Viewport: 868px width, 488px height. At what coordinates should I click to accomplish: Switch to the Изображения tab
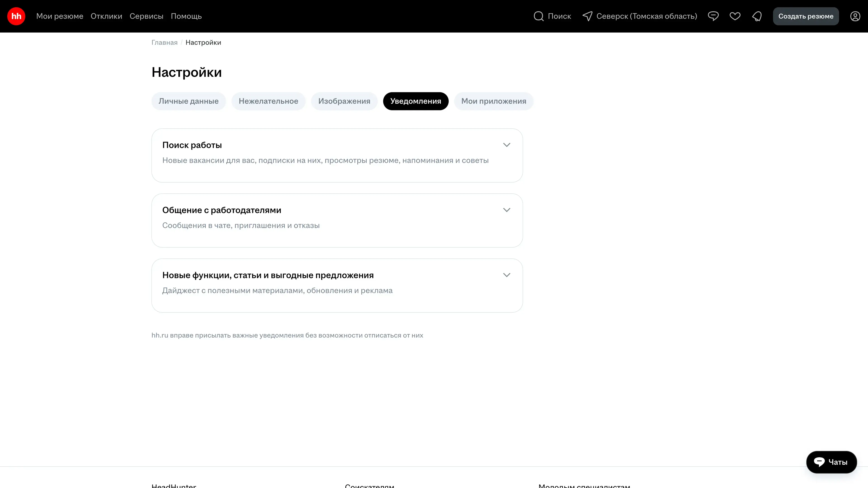(344, 101)
